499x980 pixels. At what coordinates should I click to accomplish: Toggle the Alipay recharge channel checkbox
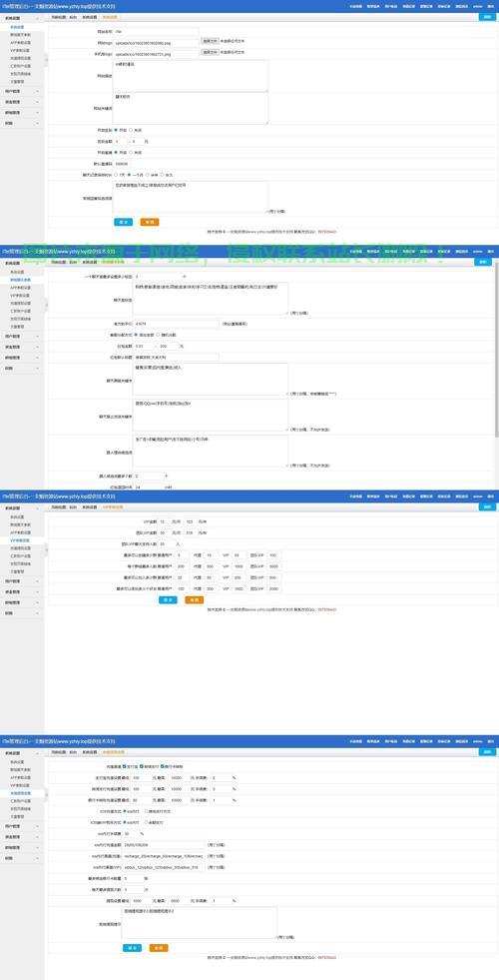pyautogui.click(x=125, y=765)
